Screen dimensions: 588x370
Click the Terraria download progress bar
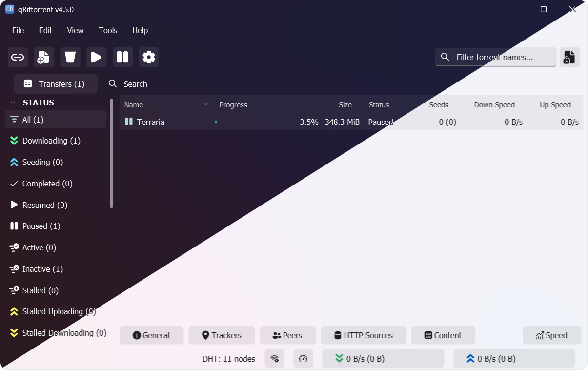255,122
